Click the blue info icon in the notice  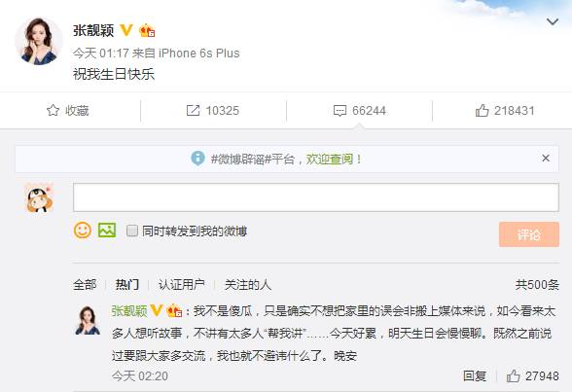[x=197, y=158]
